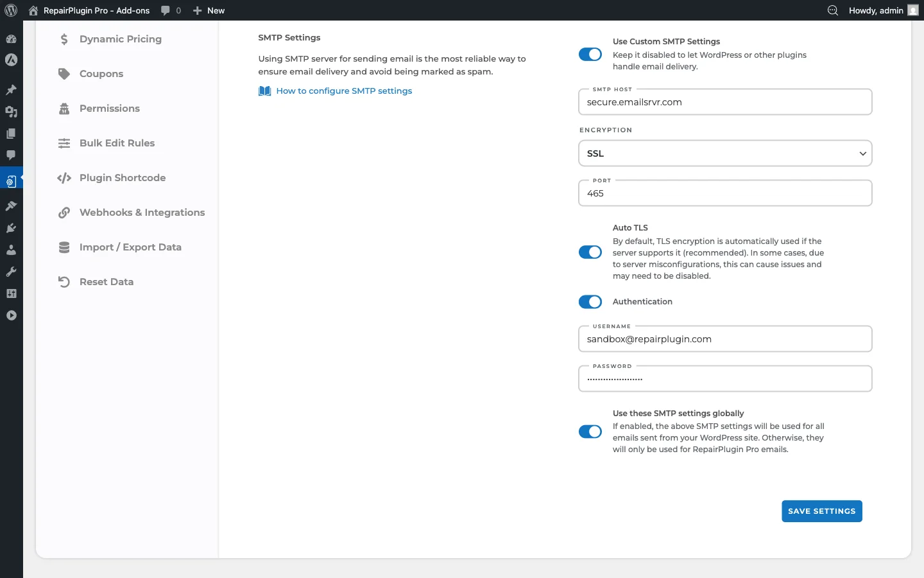Disable Use Custom SMTP Settings

590,55
